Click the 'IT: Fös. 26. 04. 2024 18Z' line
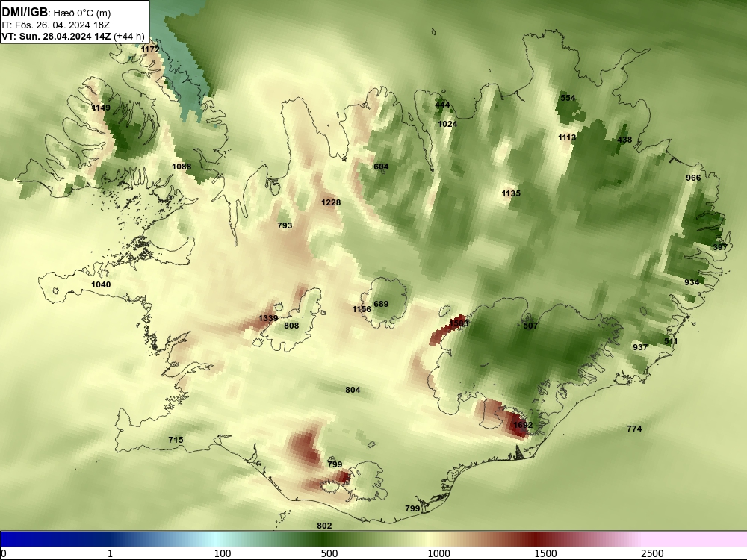 pyautogui.click(x=56, y=25)
